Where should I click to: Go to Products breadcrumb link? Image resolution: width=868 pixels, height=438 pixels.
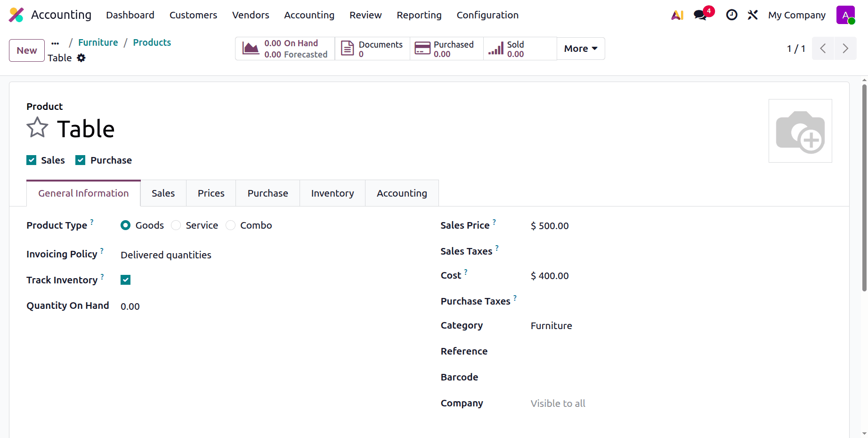[x=152, y=42]
